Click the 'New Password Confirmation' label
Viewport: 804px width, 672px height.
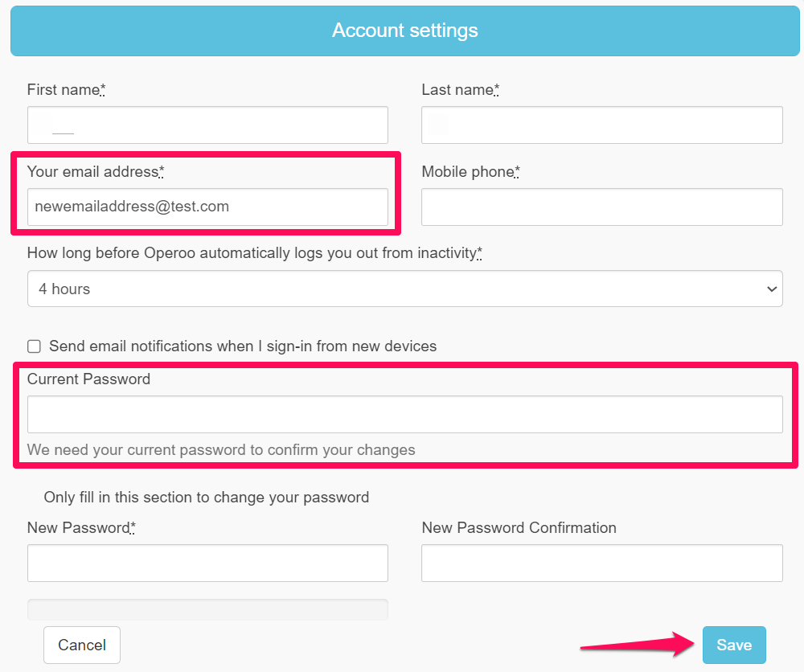(x=519, y=528)
